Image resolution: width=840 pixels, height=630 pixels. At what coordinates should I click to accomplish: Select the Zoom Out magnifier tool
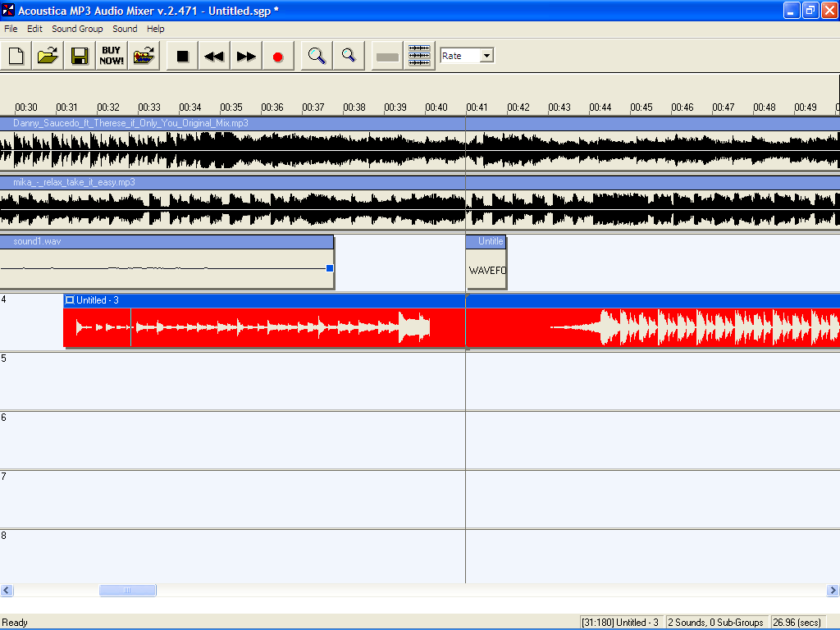[348, 55]
